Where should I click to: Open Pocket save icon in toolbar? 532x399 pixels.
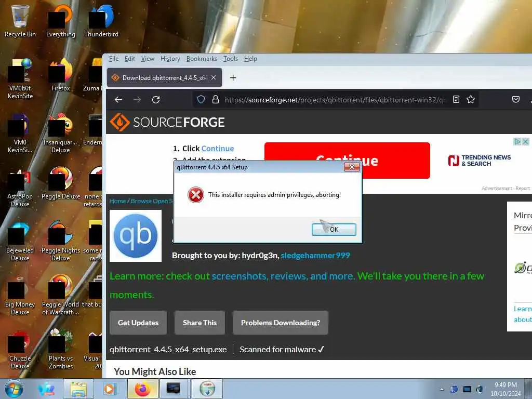tap(516, 99)
